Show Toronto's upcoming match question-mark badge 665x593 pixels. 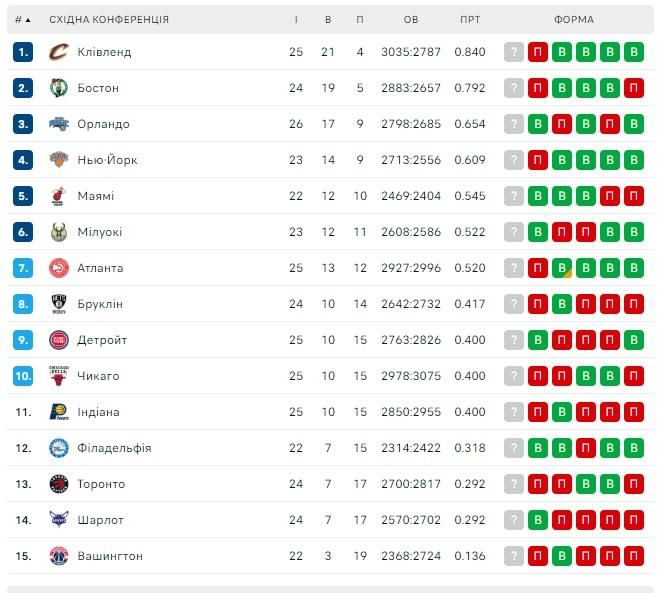point(514,484)
